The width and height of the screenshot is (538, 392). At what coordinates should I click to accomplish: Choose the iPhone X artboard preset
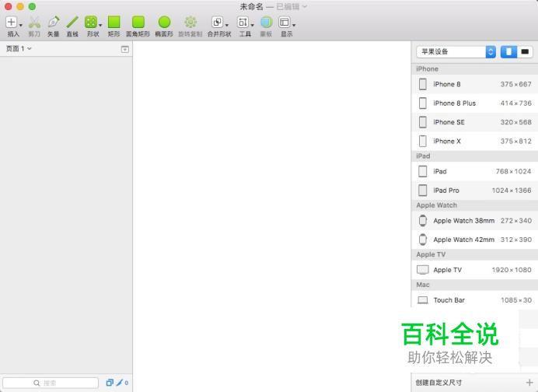coord(474,141)
